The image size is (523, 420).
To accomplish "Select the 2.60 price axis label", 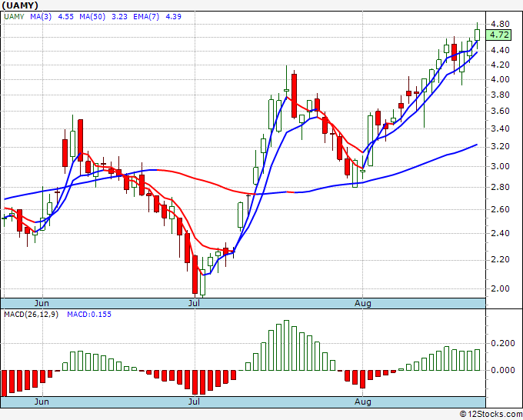I will [x=500, y=209].
